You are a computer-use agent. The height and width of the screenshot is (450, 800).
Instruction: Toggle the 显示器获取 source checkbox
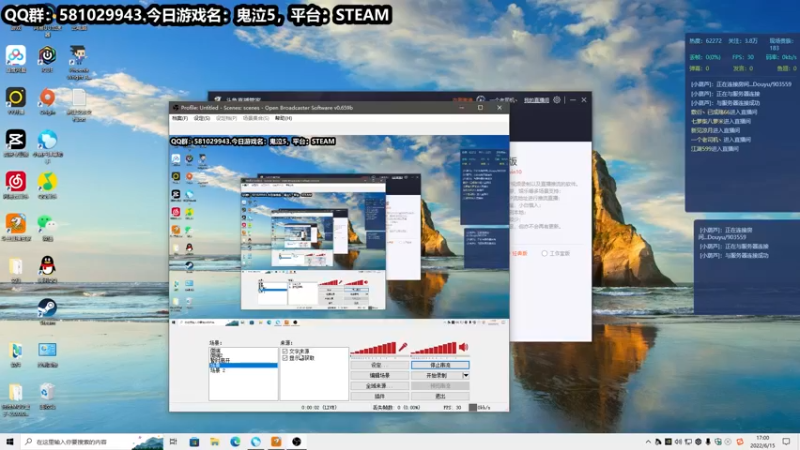[x=285, y=358]
